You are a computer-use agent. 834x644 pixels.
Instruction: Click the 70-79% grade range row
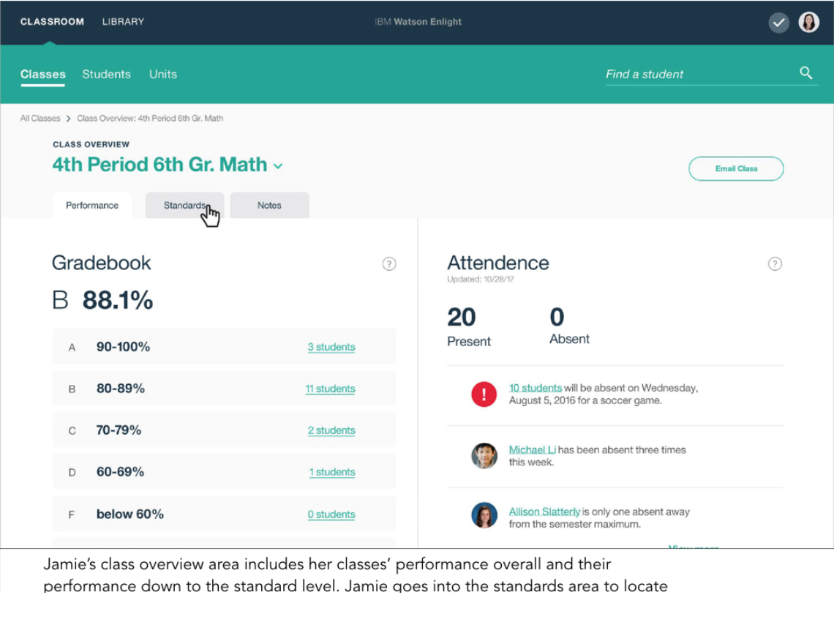click(224, 430)
